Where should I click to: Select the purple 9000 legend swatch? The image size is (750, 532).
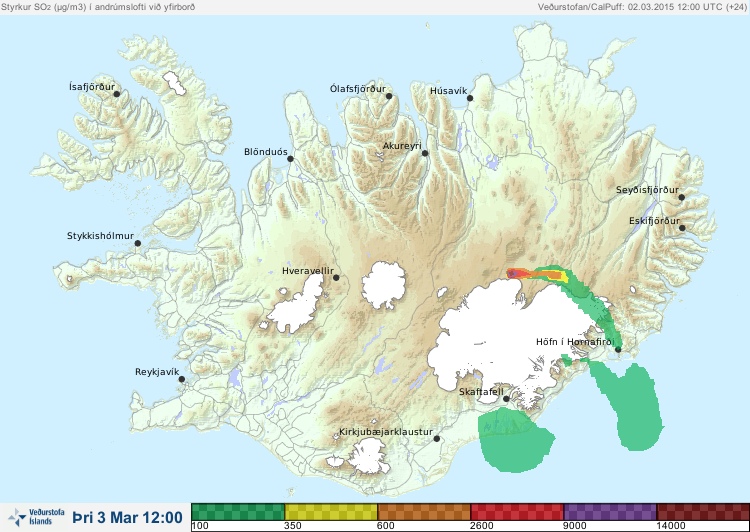pos(610,512)
